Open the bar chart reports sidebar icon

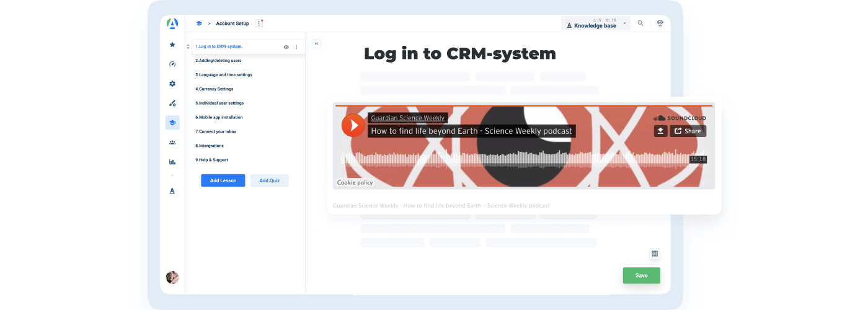(x=172, y=162)
